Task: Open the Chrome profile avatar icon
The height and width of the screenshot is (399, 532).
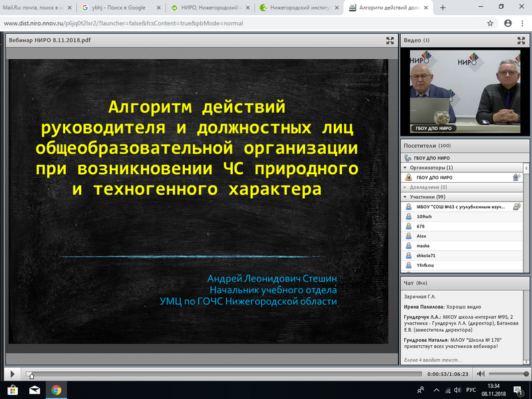Action: click(507, 23)
